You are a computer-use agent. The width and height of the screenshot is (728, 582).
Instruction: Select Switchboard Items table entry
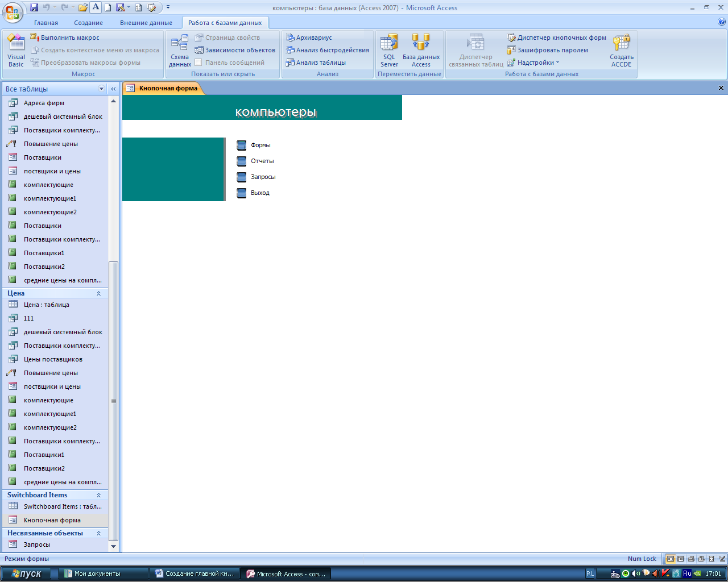pos(55,506)
